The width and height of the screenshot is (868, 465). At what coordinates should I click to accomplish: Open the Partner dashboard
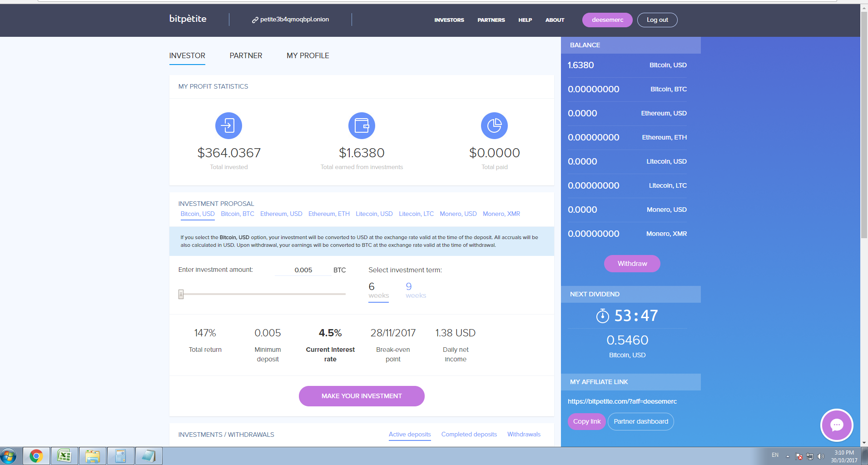[x=641, y=421]
